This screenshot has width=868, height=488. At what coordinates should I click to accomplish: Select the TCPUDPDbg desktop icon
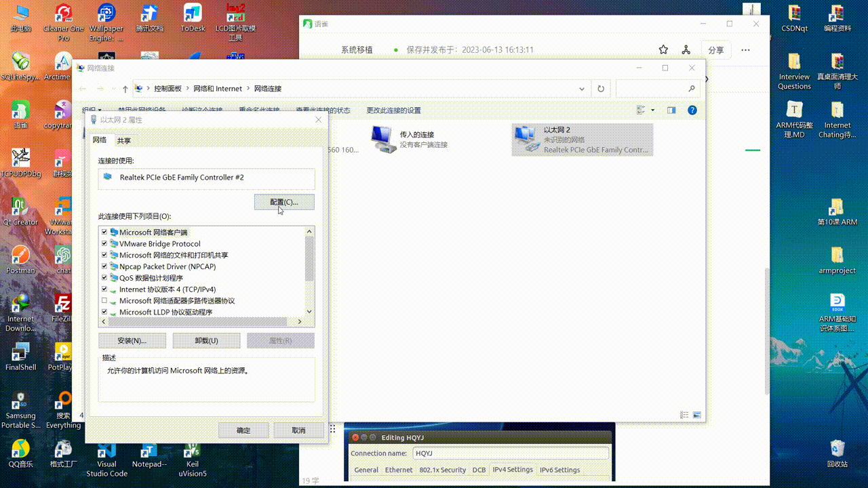click(21, 163)
